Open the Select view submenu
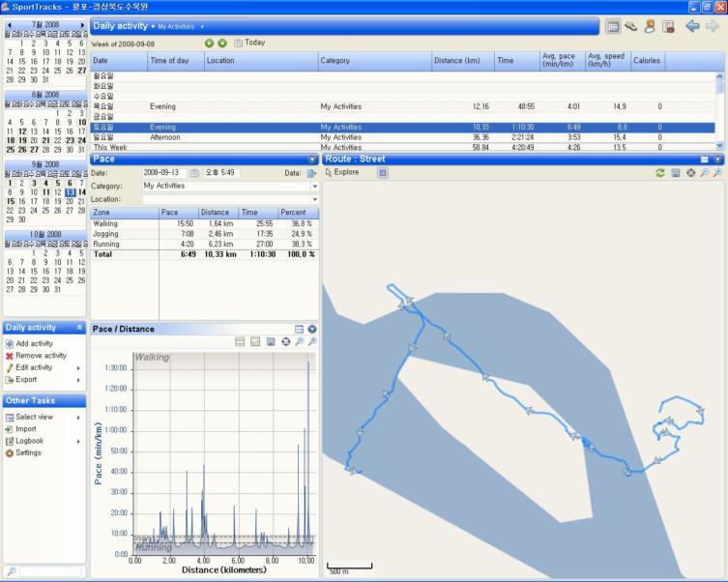 pos(43,417)
